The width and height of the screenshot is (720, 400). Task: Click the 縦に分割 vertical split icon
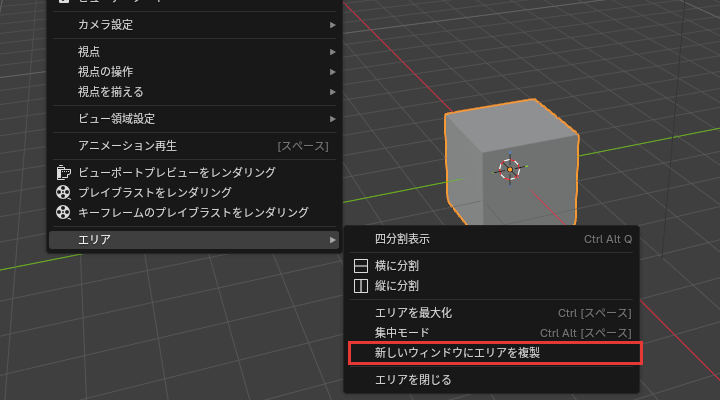tap(361, 286)
